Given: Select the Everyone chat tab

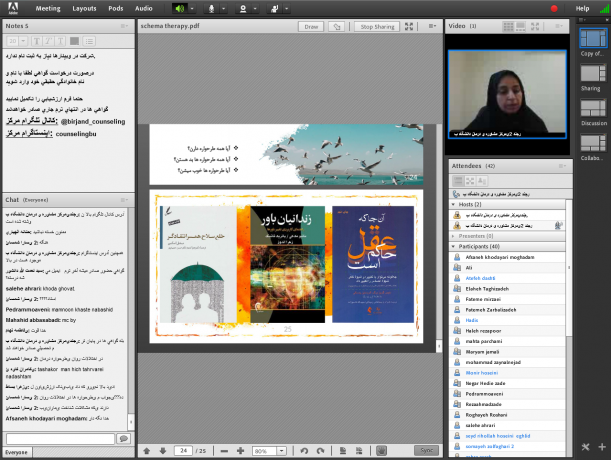Looking at the screenshot, I should pyautogui.click(x=17, y=452).
